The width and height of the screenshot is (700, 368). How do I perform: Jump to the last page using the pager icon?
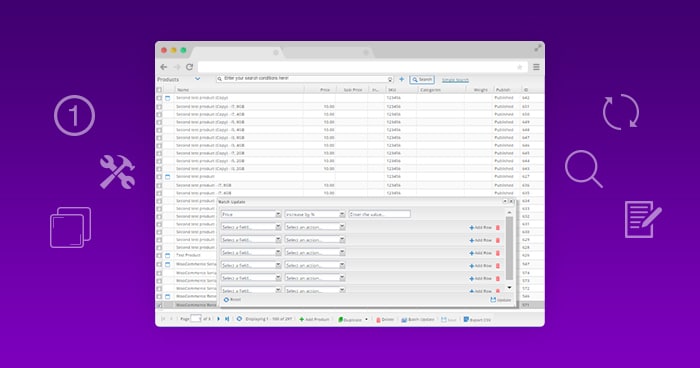(227, 319)
